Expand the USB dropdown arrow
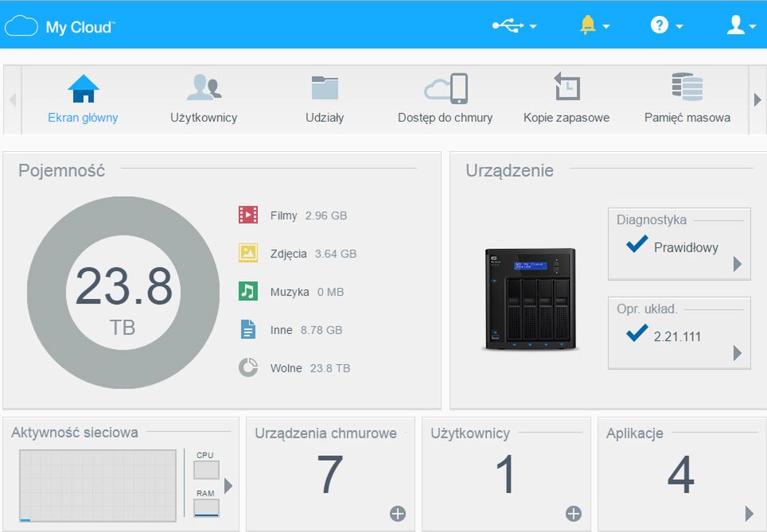767x532 pixels. [533, 26]
